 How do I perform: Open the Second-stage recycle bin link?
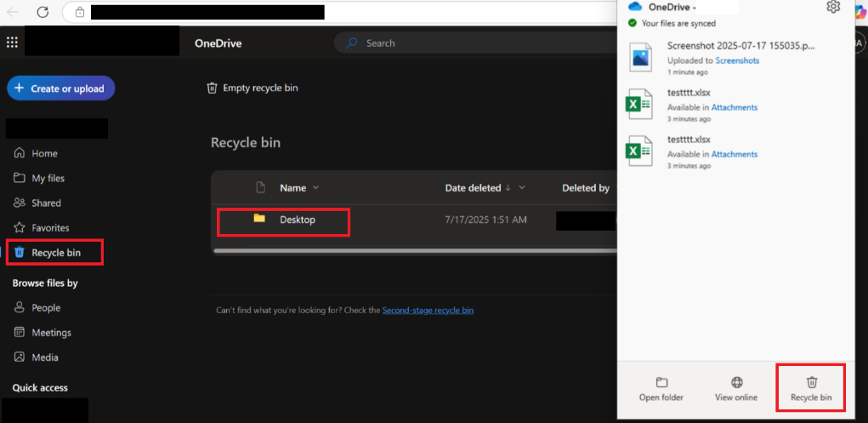click(x=428, y=311)
